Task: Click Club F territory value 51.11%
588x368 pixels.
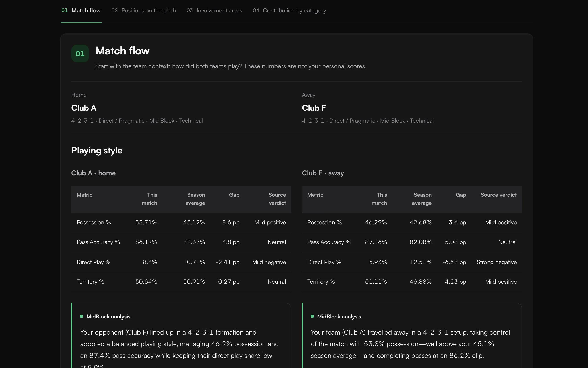Action: tap(376, 282)
